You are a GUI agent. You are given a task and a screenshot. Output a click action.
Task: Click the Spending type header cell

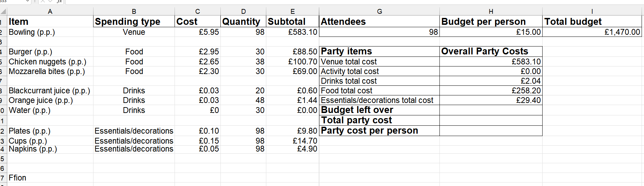click(134, 21)
